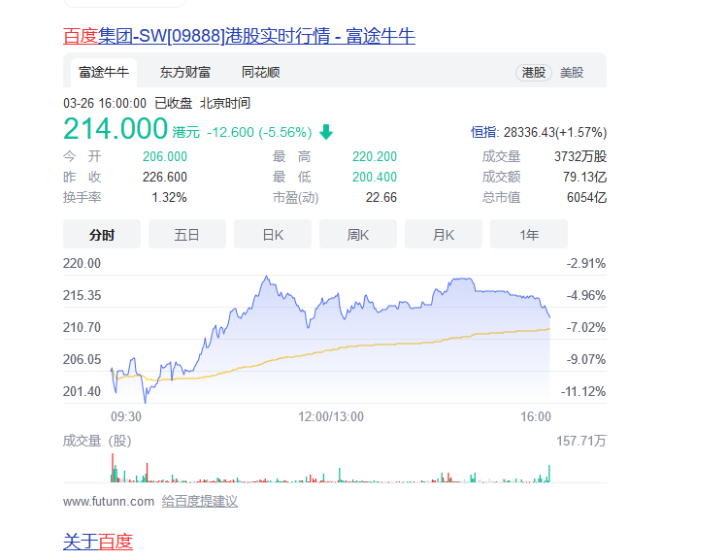
Task: Click the -9.07% percent axis label
Action: point(586,359)
